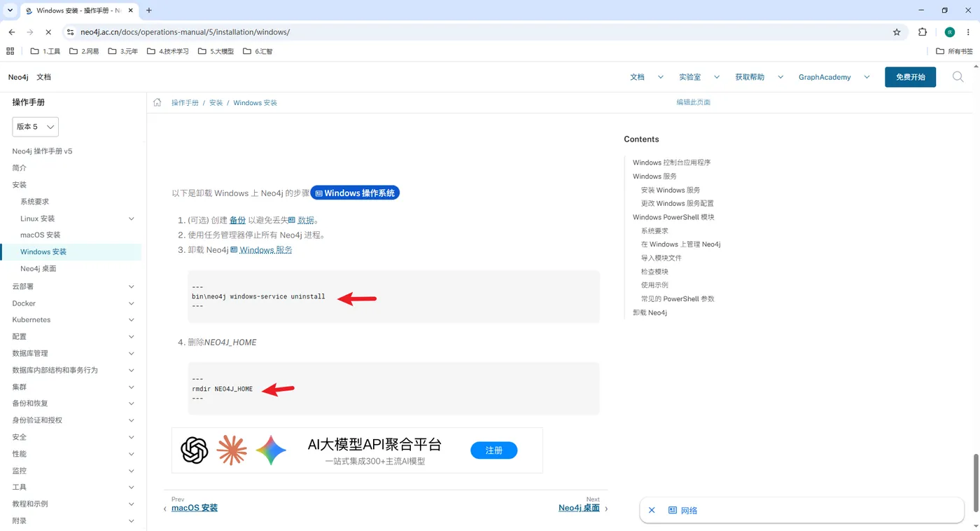Open the 所有书签 all bookmarks folder
The image size is (980, 531).
coord(955,51)
